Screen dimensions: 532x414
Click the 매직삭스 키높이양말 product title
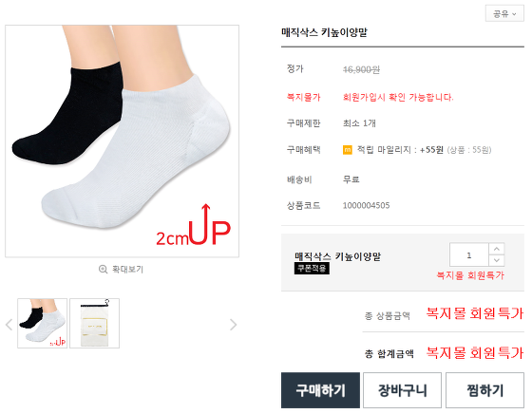point(324,32)
